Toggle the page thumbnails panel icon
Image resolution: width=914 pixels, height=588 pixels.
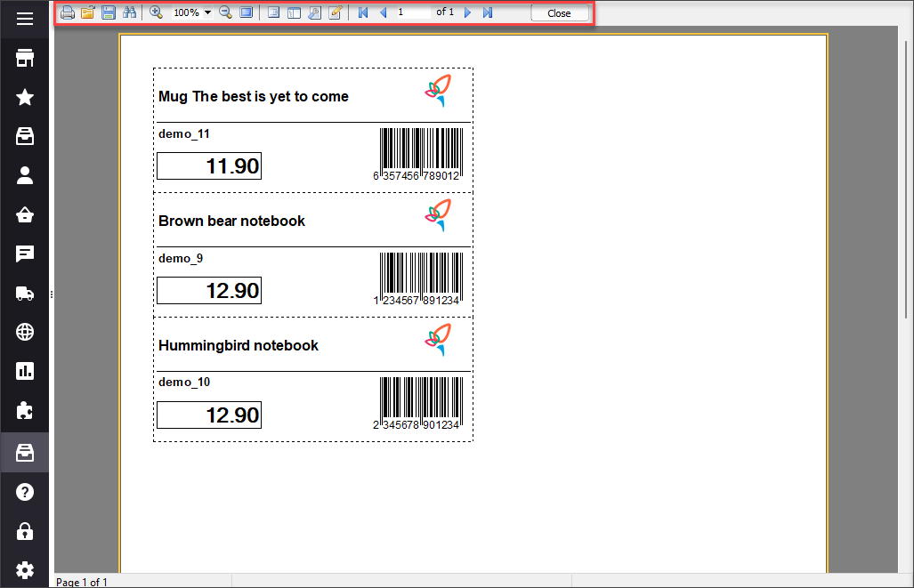pyautogui.click(x=294, y=12)
